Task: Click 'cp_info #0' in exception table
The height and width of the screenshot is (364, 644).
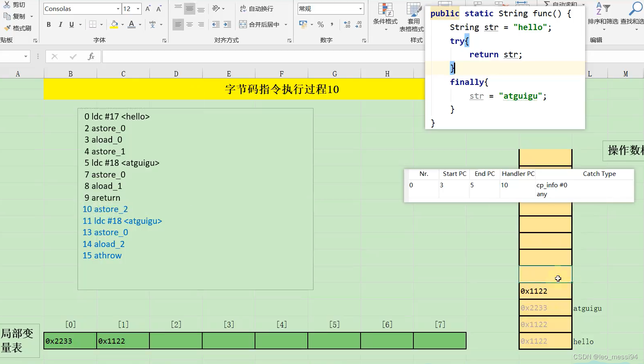Action: pyautogui.click(x=551, y=185)
